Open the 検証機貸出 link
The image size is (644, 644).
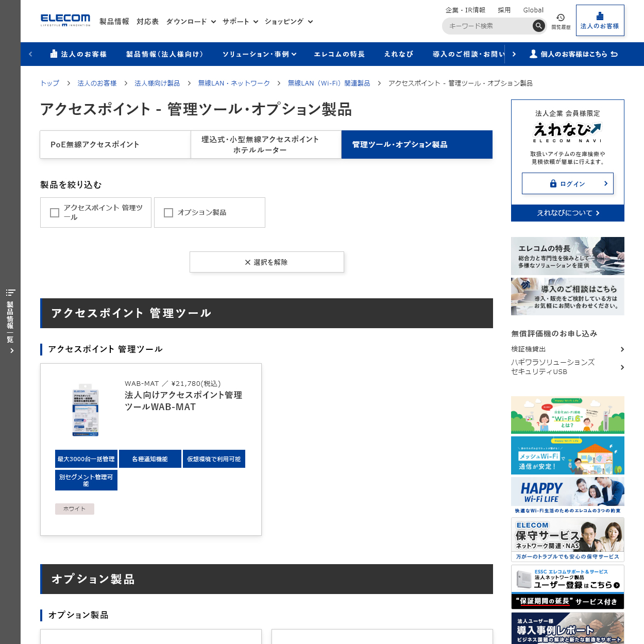point(567,349)
